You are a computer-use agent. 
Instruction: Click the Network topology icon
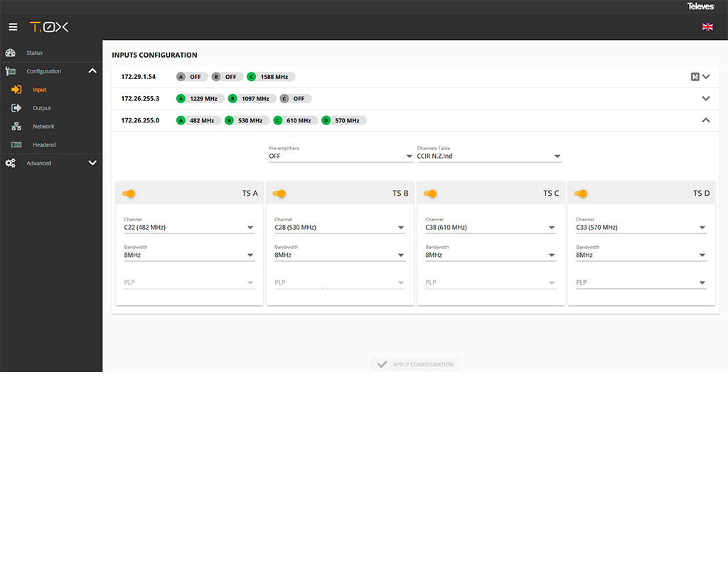tap(17, 127)
